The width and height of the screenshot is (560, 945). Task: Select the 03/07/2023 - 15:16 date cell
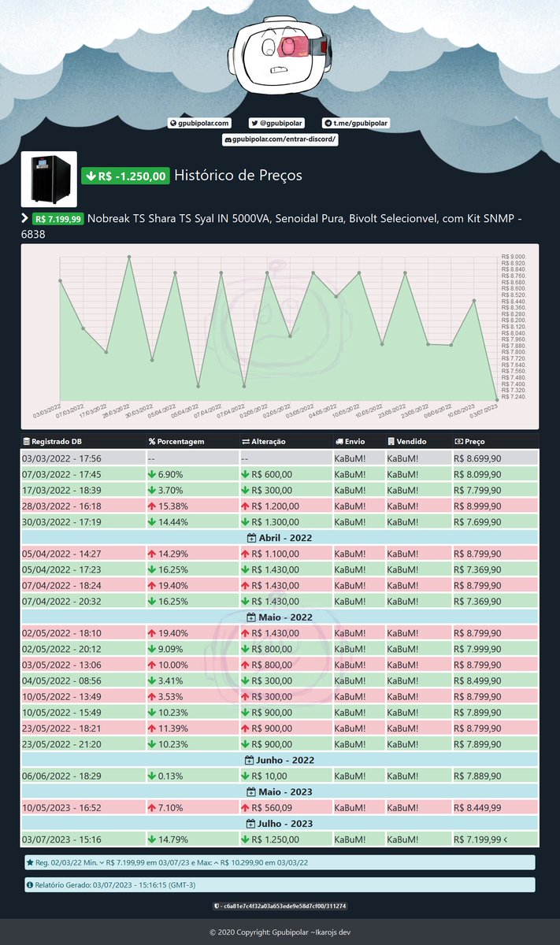tap(83, 839)
